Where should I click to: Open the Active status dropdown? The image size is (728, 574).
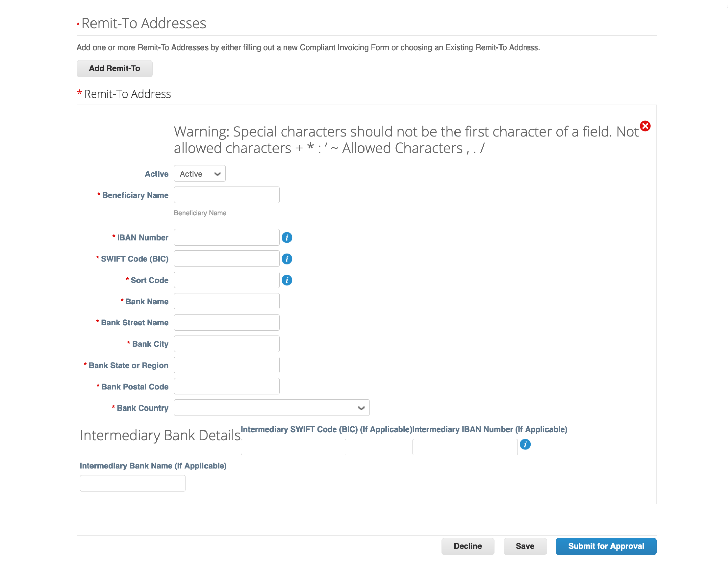point(200,173)
